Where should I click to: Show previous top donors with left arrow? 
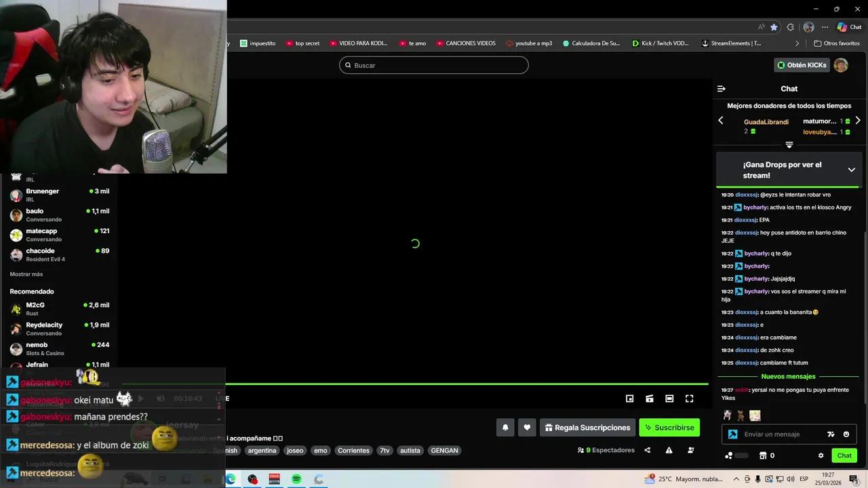click(x=721, y=121)
